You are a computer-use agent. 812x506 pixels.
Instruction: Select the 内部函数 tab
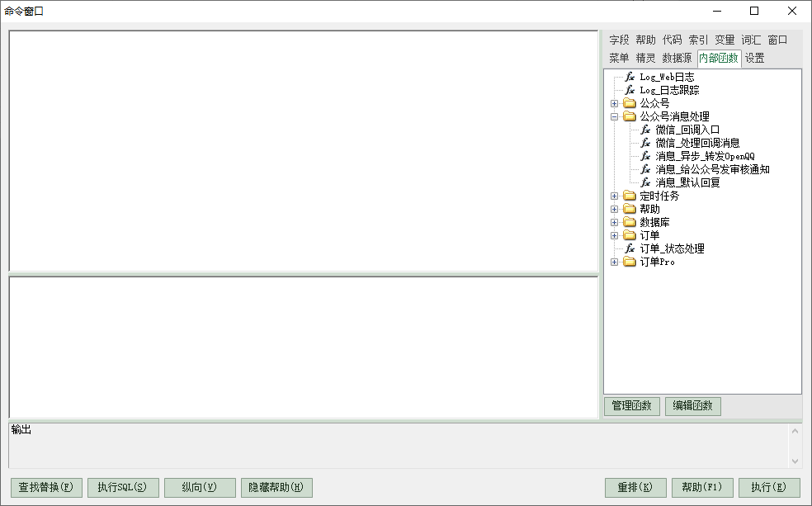719,58
